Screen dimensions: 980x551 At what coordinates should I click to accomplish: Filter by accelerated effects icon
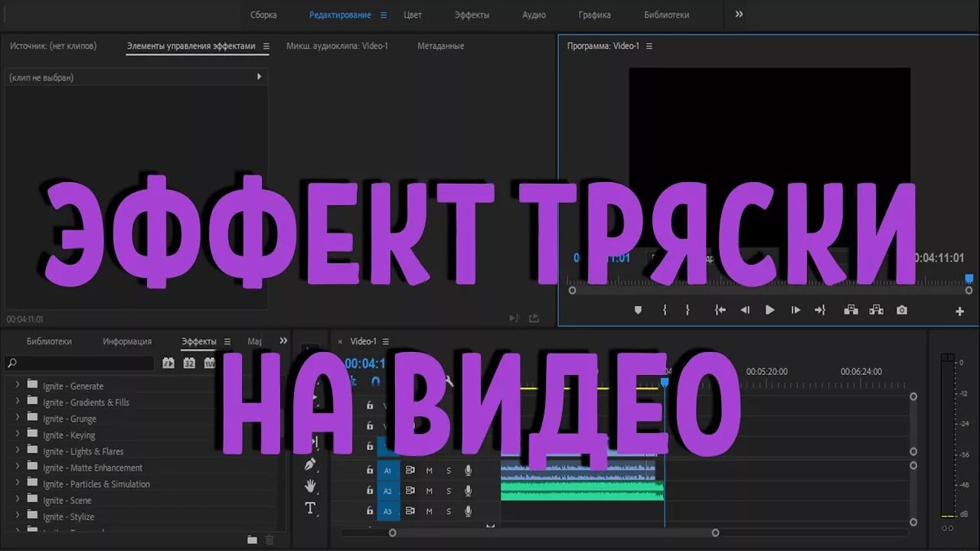168,363
